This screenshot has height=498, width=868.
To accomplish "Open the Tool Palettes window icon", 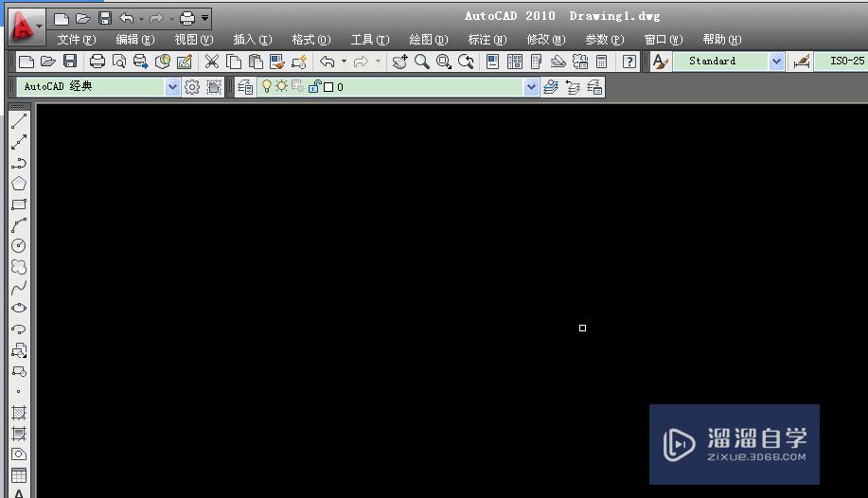I will pyautogui.click(x=536, y=62).
